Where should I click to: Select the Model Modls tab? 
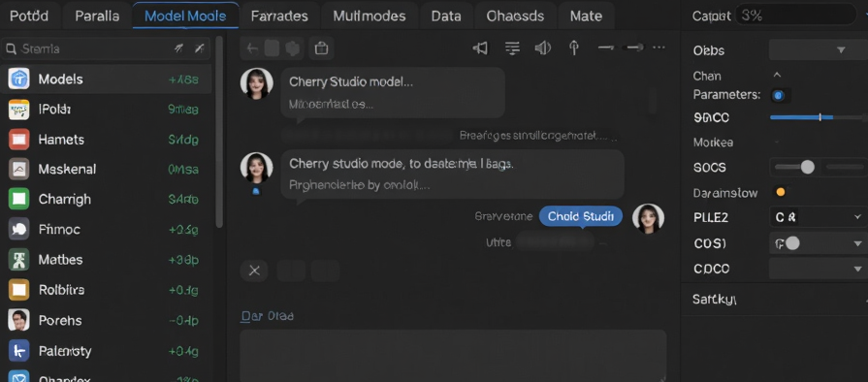(x=185, y=16)
